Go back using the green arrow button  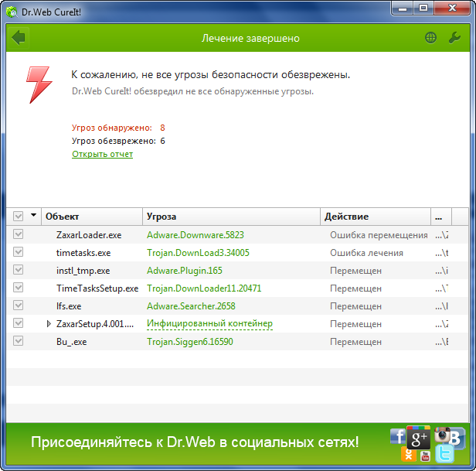(x=19, y=38)
